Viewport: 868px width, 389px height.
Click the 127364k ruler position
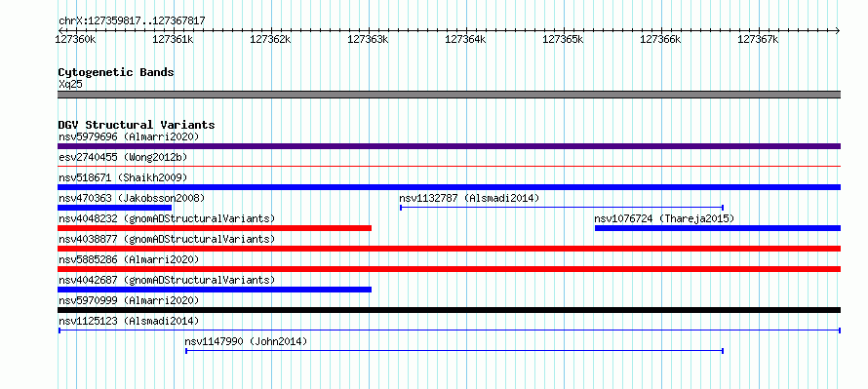(465, 39)
